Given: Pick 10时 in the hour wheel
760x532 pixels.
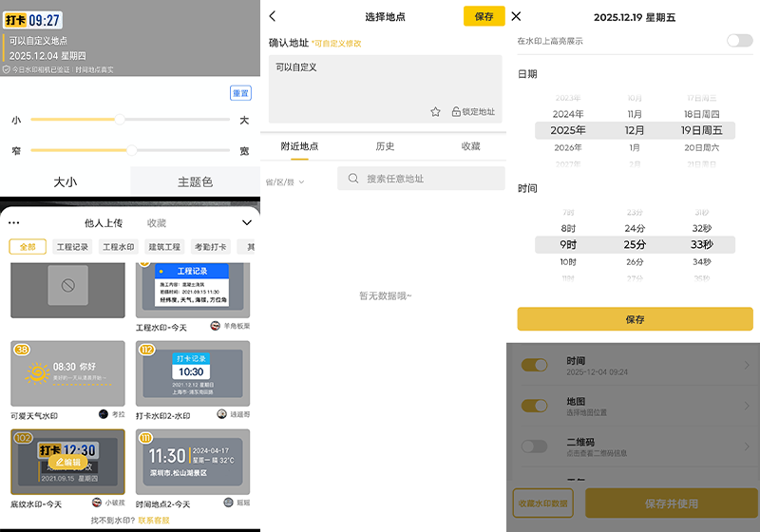Looking at the screenshot, I should 568,261.
